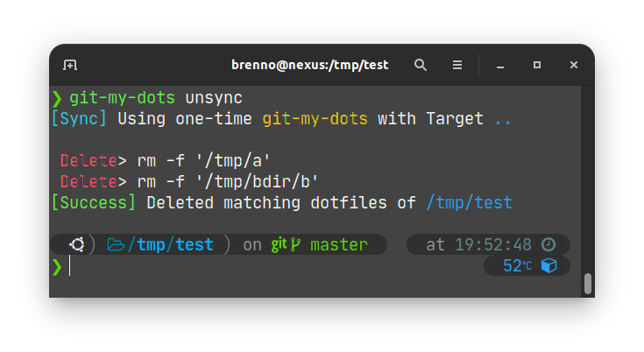Click blue '/tmp/test' path in success line
The height and width of the screenshot is (352, 644).
pos(469,202)
